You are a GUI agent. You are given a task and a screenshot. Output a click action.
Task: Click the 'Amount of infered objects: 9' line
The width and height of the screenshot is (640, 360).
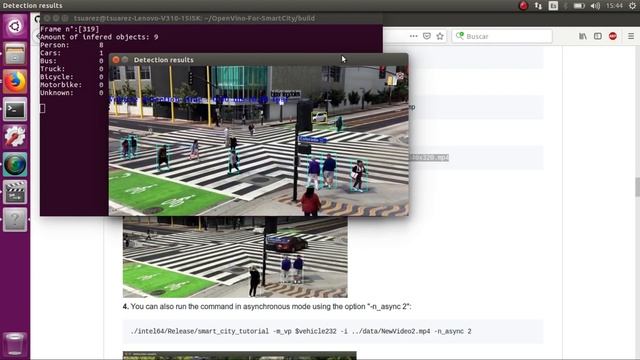pos(99,37)
